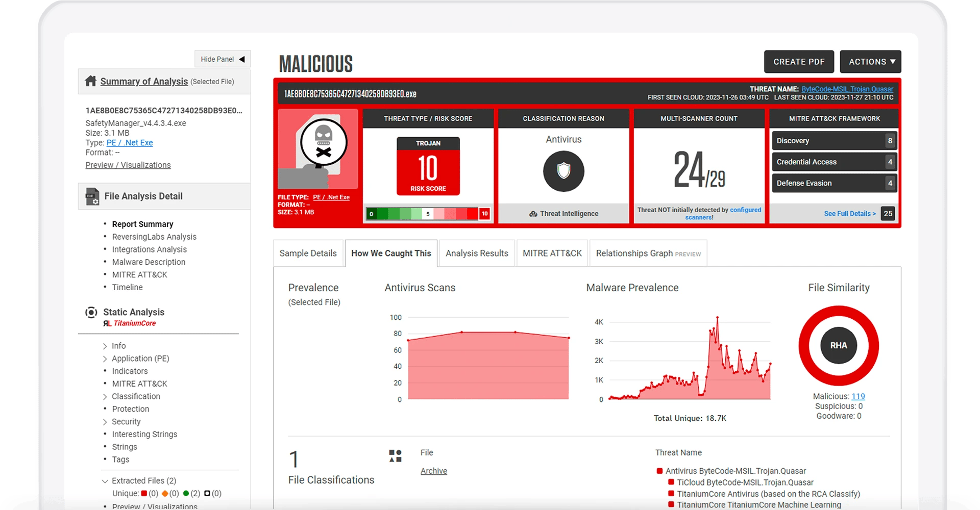The height and width of the screenshot is (510, 980).
Task: Click the risk scale value 0 marker
Action: [x=371, y=214]
